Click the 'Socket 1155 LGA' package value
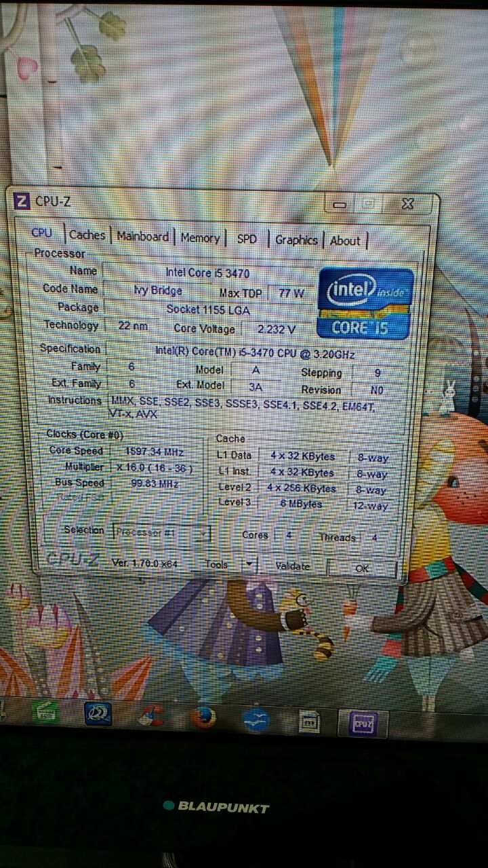This screenshot has height=868, width=488. tap(207, 309)
